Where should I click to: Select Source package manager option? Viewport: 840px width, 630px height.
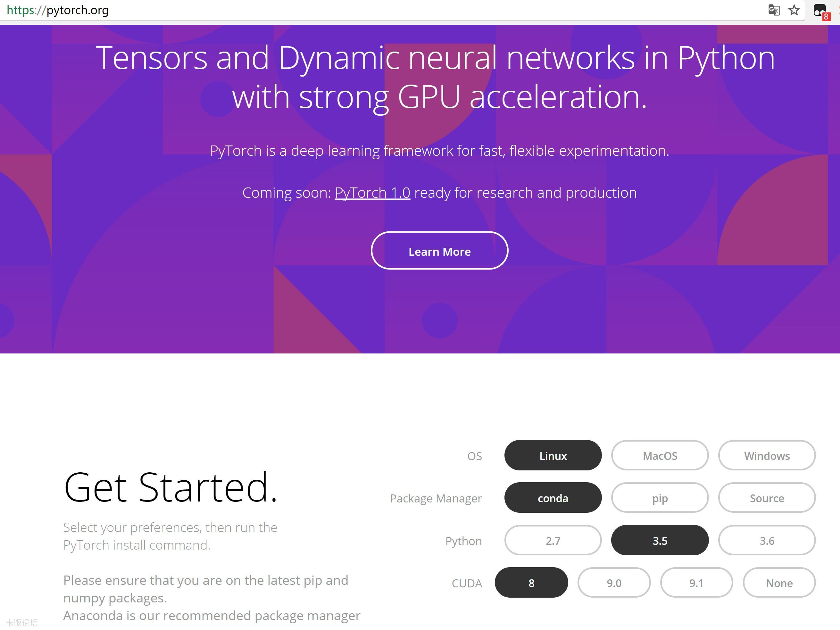point(767,498)
